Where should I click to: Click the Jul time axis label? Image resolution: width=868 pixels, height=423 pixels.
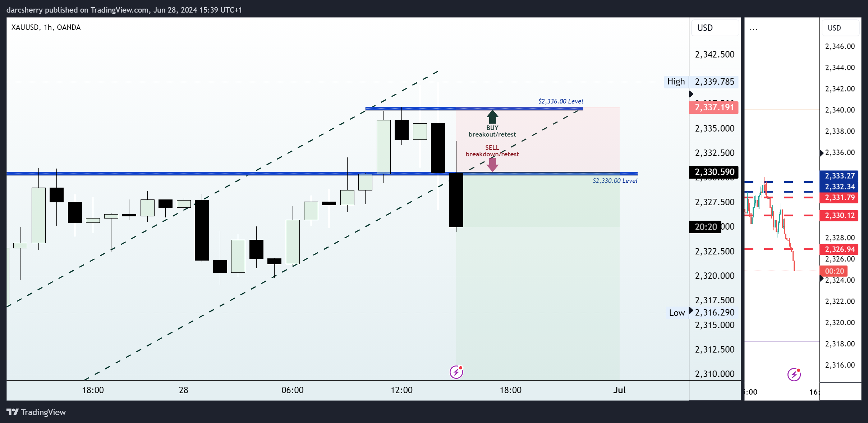pos(619,390)
